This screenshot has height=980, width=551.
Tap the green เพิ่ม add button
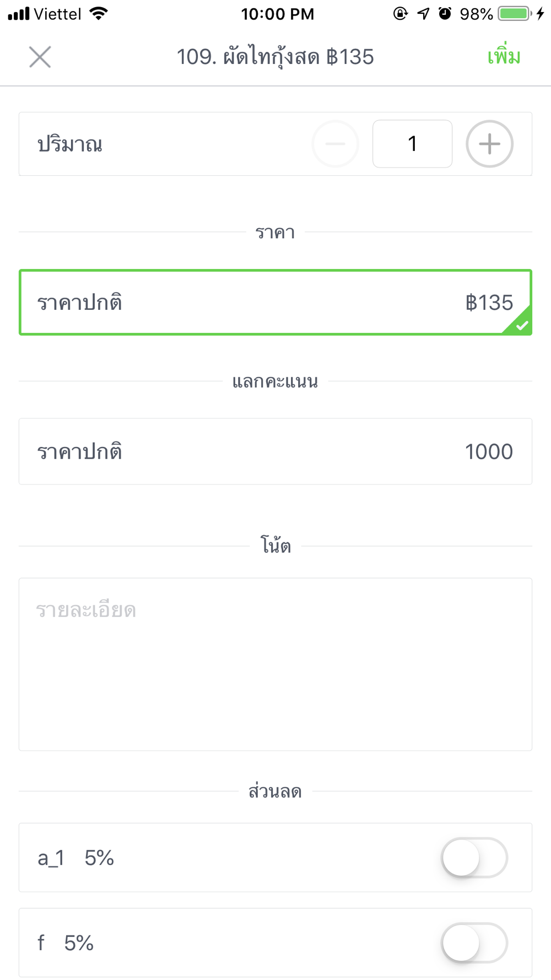[504, 56]
